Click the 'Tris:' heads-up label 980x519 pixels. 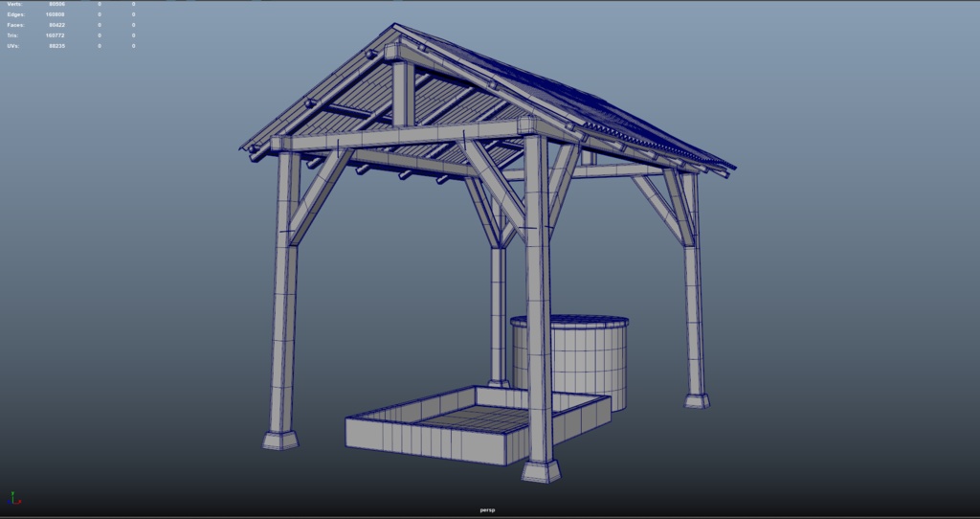13,35
